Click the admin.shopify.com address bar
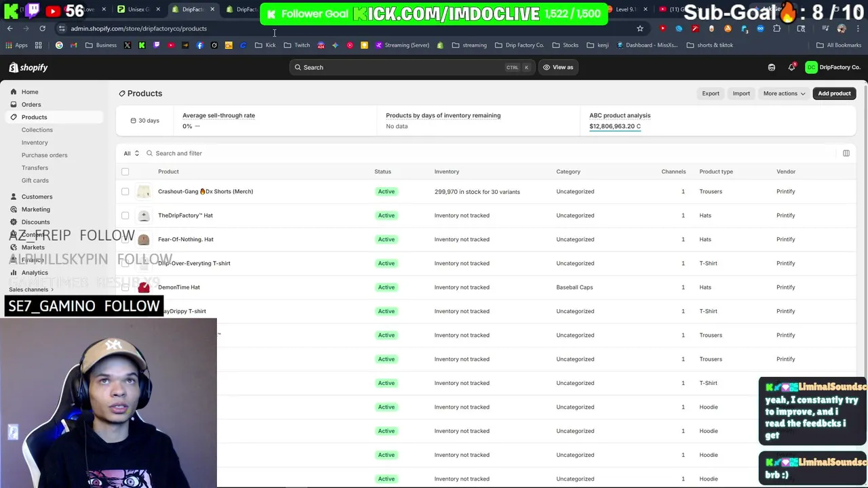Viewport: 868px width, 488px height. 346,28
